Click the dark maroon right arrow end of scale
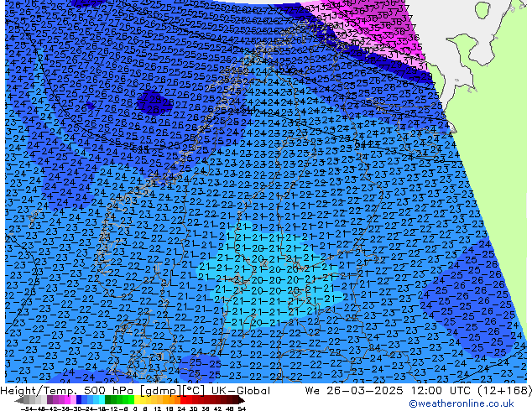The height and width of the screenshot is (411, 532). 242,400
